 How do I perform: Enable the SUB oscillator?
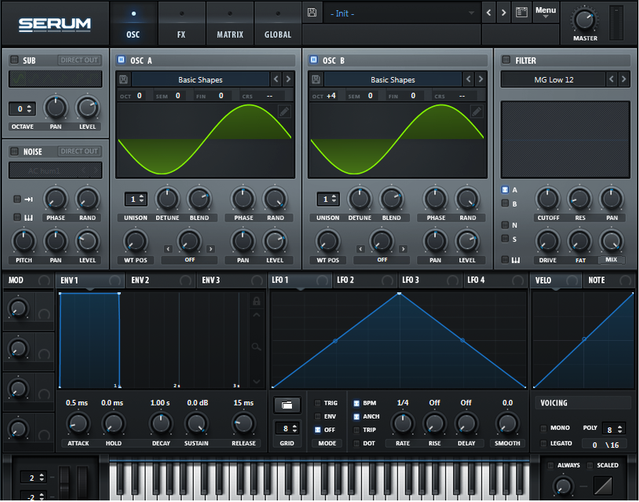(14, 60)
